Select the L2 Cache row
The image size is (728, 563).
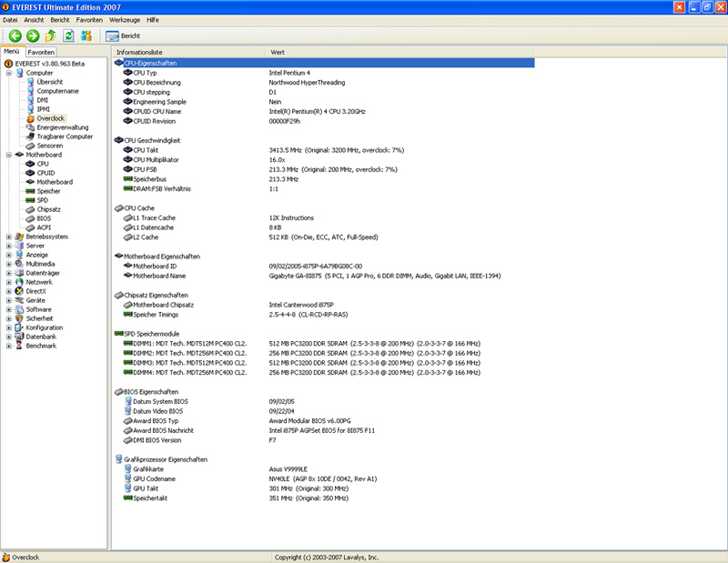tap(324, 237)
